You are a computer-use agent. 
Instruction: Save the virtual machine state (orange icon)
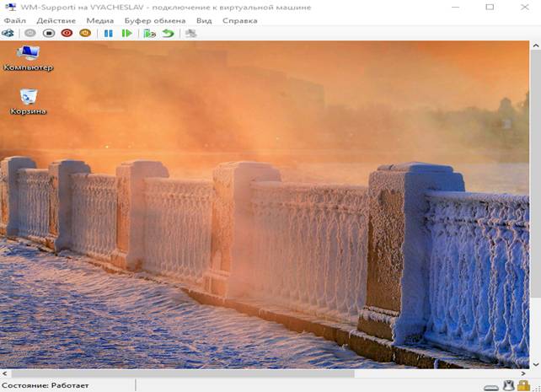coord(85,33)
